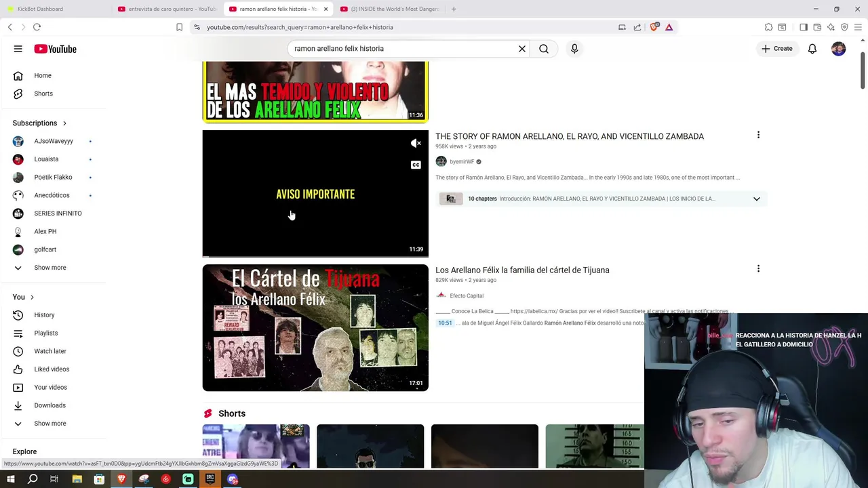The height and width of the screenshot is (488, 868).
Task: Go to the YouTube logo home
Action: click(x=56, y=49)
